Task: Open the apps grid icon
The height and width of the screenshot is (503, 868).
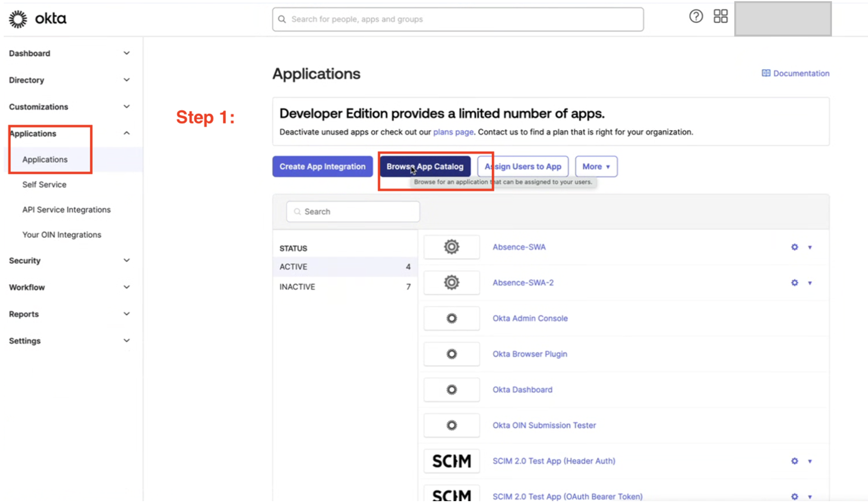Action: pos(721,17)
